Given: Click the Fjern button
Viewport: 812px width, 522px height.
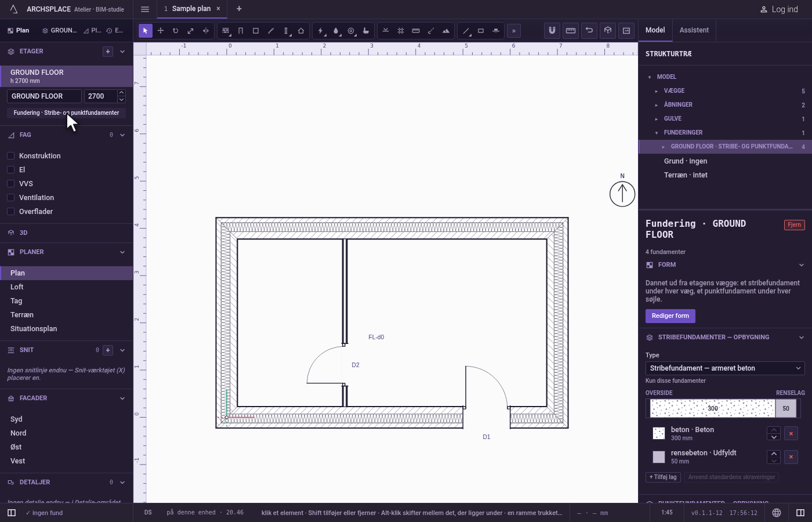Looking at the screenshot, I should tap(795, 225).
